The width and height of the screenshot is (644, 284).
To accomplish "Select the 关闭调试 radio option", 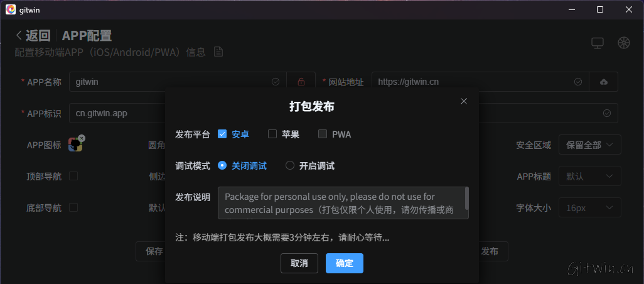I will 222,166.
